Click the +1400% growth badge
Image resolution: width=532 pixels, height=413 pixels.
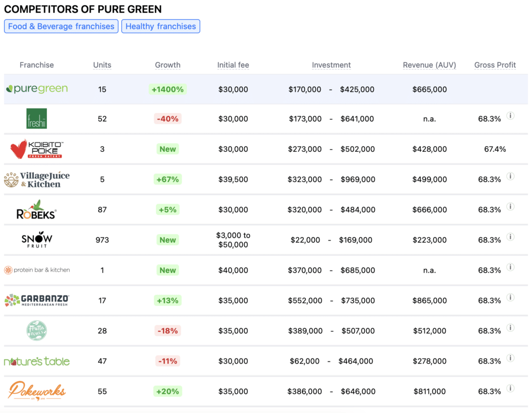pyautogui.click(x=168, y=89)
